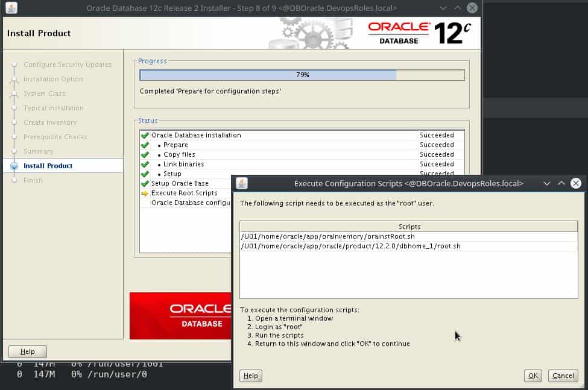Select the System Class step
Image resolution: width=588 pixels, height=390 pixels.
(44, 93)
